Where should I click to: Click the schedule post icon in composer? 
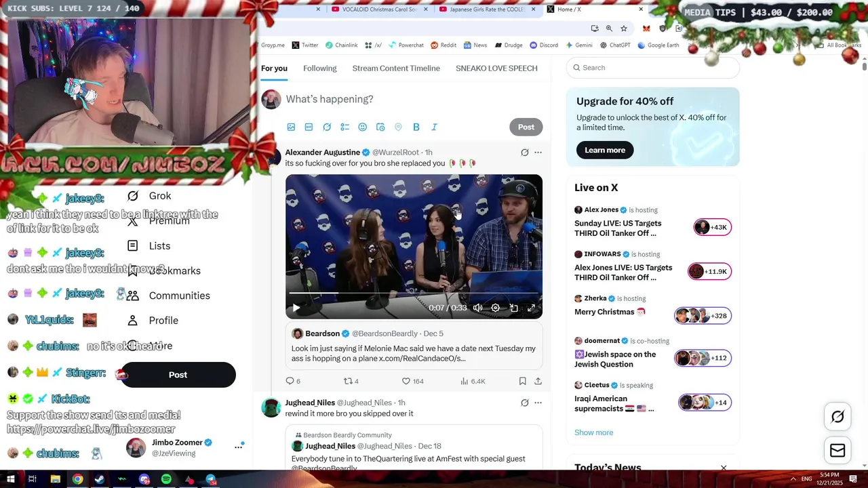380,127
